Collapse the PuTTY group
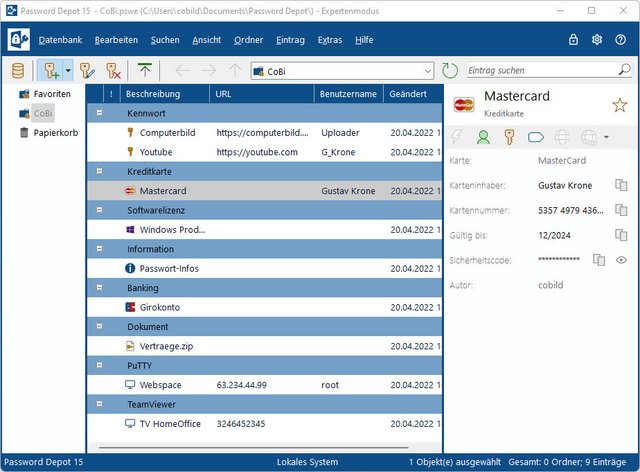The image size is (640, 472). 99,365
